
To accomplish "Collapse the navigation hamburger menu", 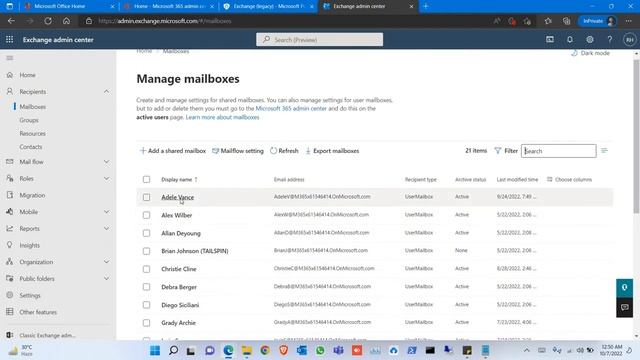I will (10, 58).
